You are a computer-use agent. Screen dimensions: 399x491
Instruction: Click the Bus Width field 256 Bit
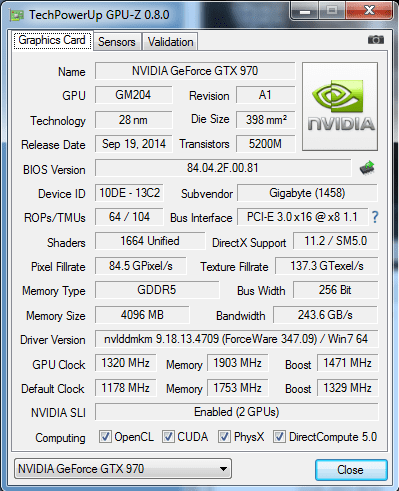[x=336, y=290]
